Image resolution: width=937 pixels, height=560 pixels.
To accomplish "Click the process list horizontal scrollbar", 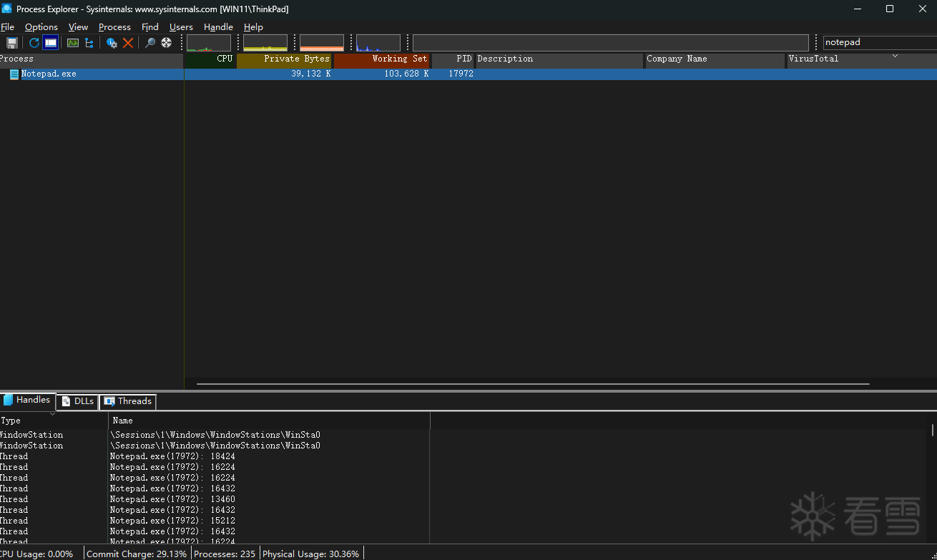I will coord(533,384).
